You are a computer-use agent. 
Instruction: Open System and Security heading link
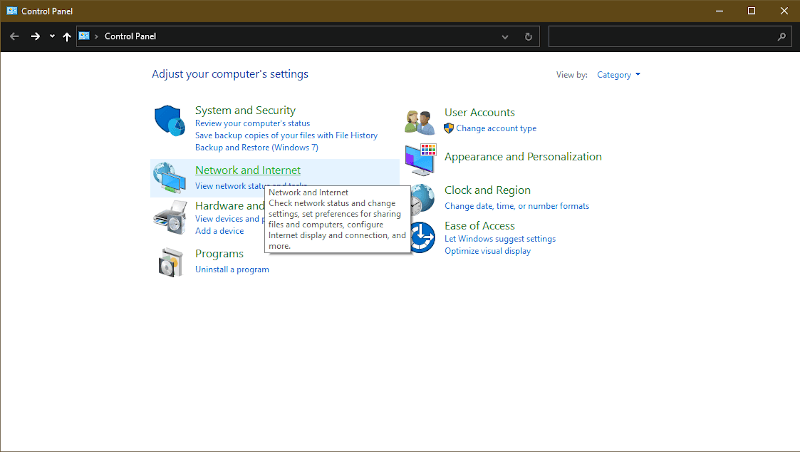[245, 110]
